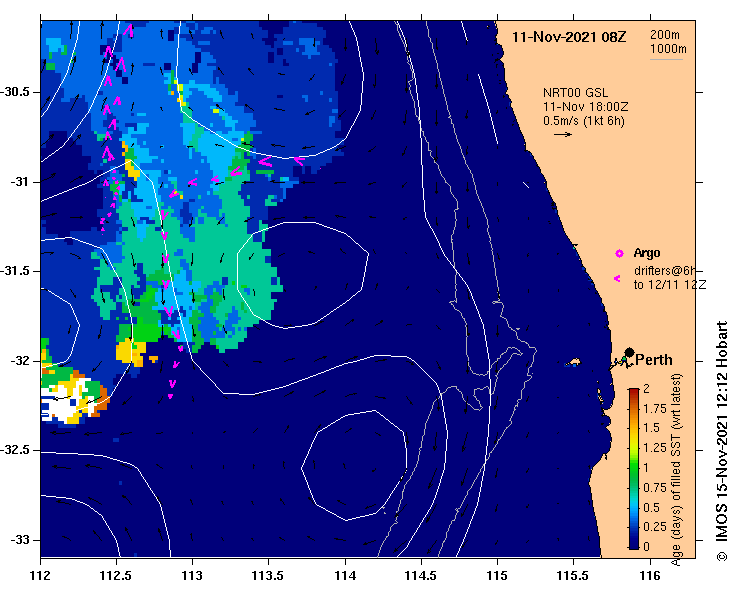This screenshot has height=592, width=739.
Task: Click the 1000m depth contour legend
Action: (668, 49)
